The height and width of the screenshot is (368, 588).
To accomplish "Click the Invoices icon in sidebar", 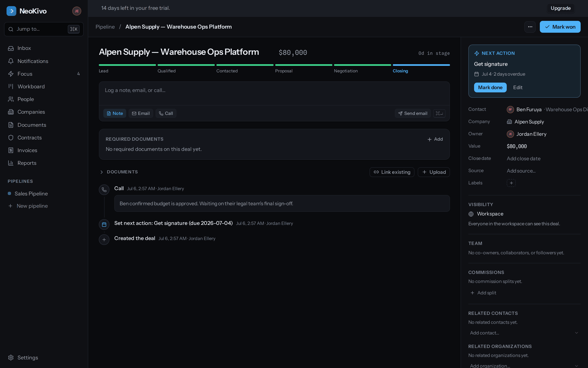I will [x=11, y=150].
